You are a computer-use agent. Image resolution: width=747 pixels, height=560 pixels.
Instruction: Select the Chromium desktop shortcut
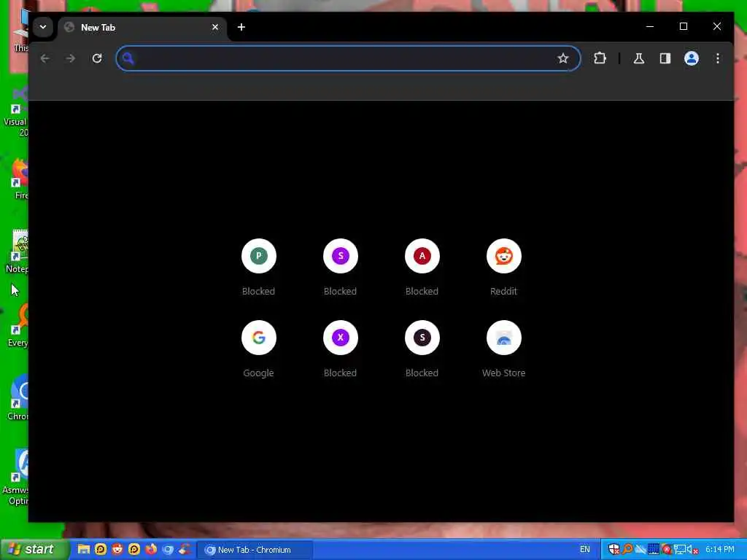(x=18, y=397)
